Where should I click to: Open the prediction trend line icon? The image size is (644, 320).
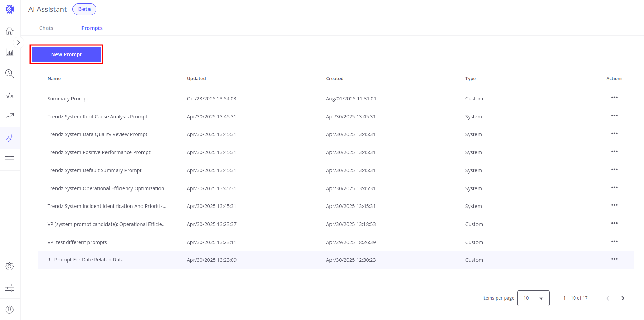(x=9, y=117)
